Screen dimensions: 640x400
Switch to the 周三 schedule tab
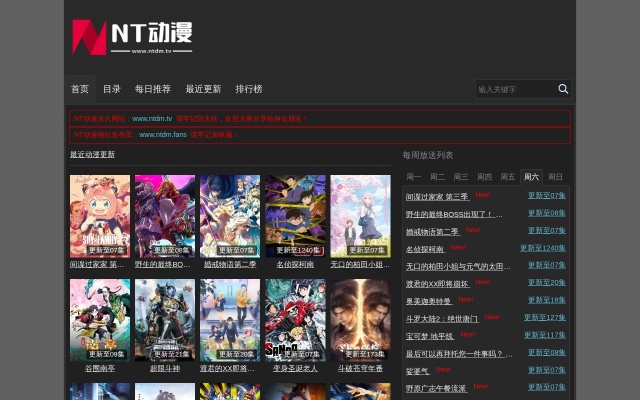tap(461, 177)
